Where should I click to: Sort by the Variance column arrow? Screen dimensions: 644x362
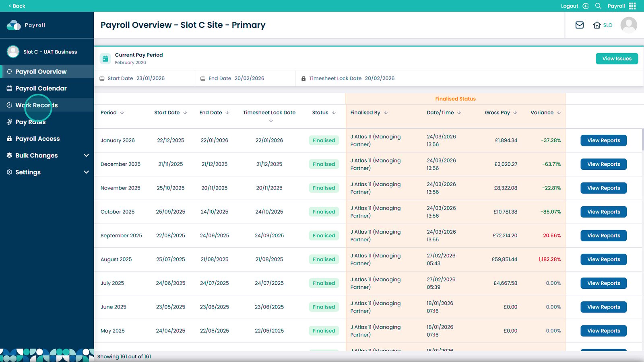click(x=559, y=113)
